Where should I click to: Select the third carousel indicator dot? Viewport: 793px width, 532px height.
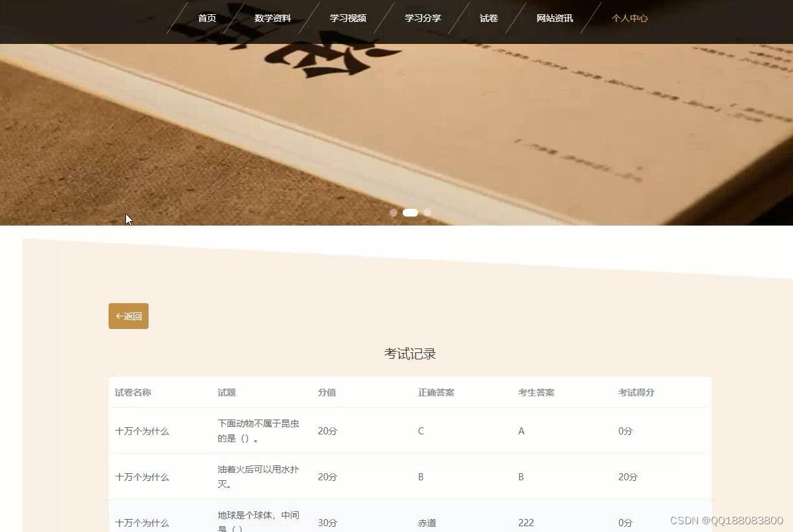coord(427,213)
